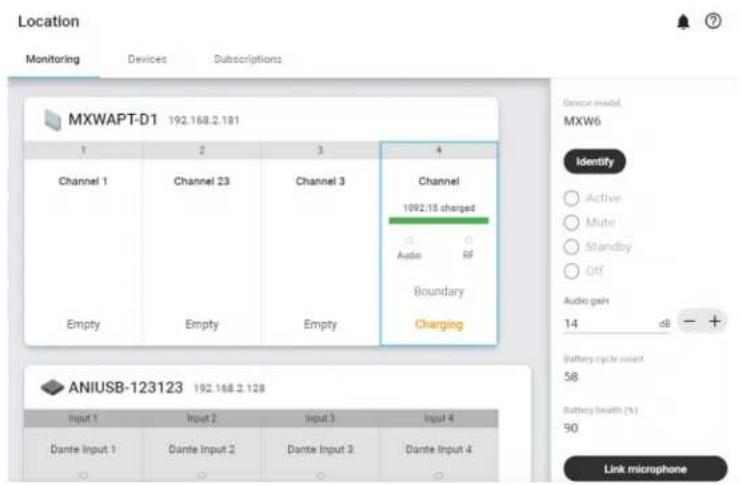Click the MXW6 device model value
Viewport: 740px width, 485px height.
click(x=582, y=122)
